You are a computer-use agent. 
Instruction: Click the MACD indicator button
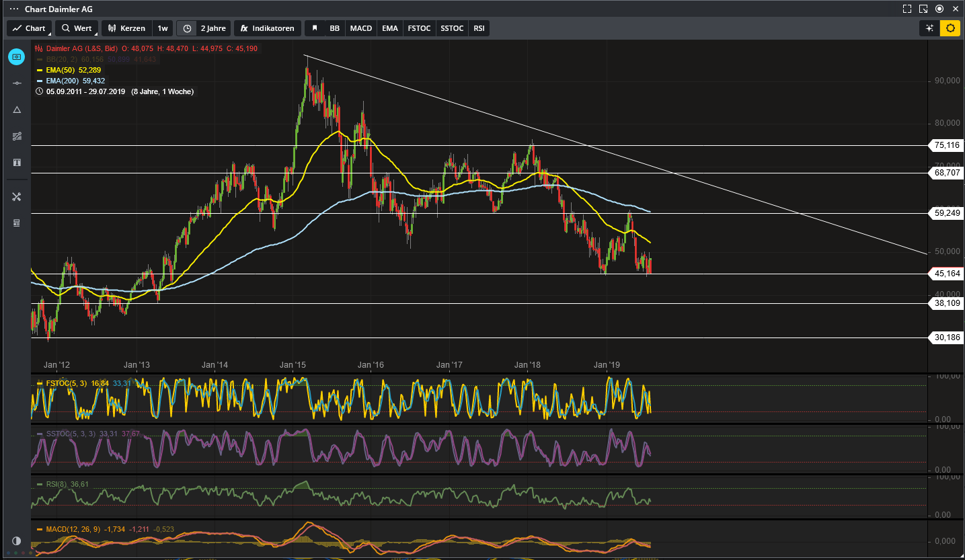[x=360, y=28]
